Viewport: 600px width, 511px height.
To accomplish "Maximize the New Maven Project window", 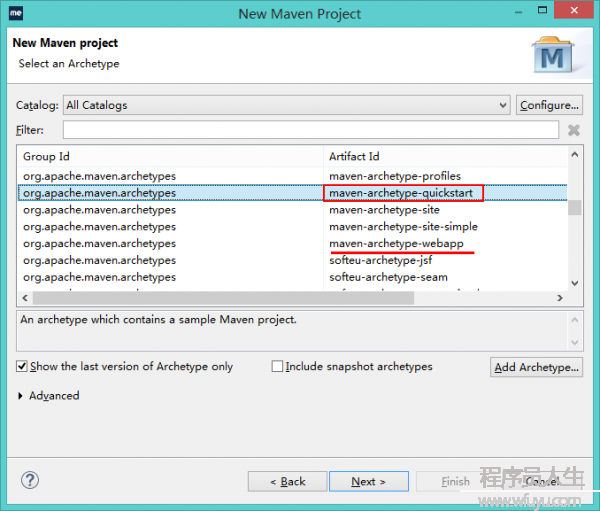I will pyautogui.click(x=542, y=10).
